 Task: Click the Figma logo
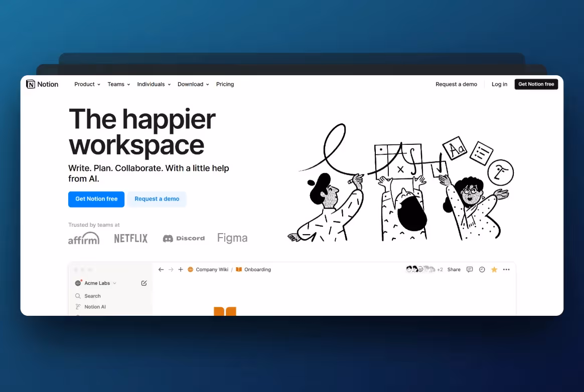(x=232, y=238)
